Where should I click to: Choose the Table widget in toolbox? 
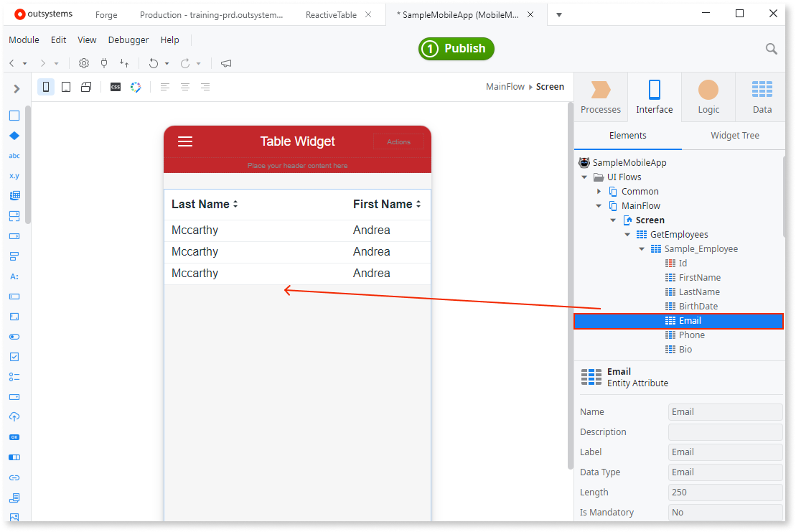click(x=14, y=195)
